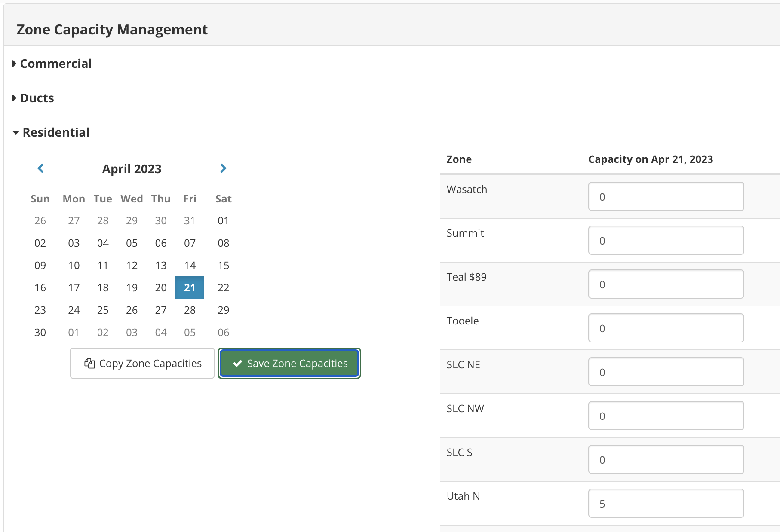Select grayed May 01 date
This screenshot has height=532, width=780.
(74, 332)
